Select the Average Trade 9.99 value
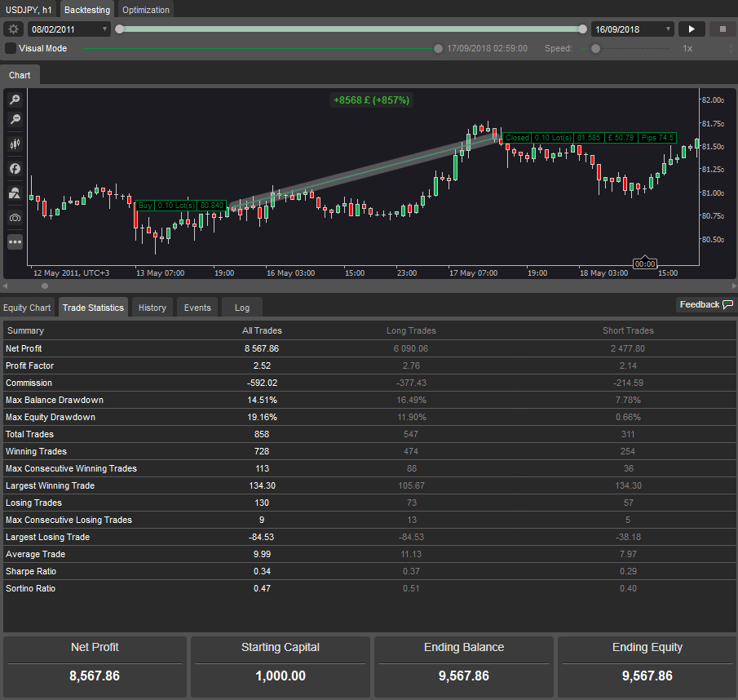Screen dimensions: 738x700 click(262, 554)
